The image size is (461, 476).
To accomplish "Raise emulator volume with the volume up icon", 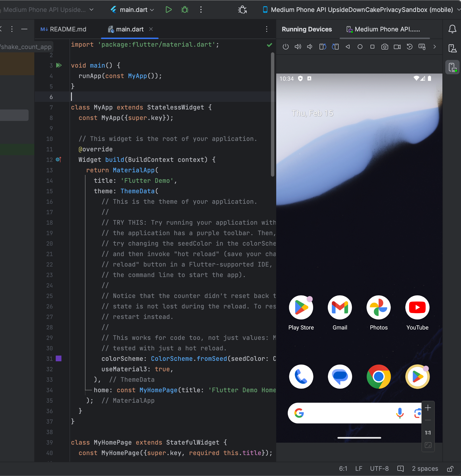I will coord(298,47).
